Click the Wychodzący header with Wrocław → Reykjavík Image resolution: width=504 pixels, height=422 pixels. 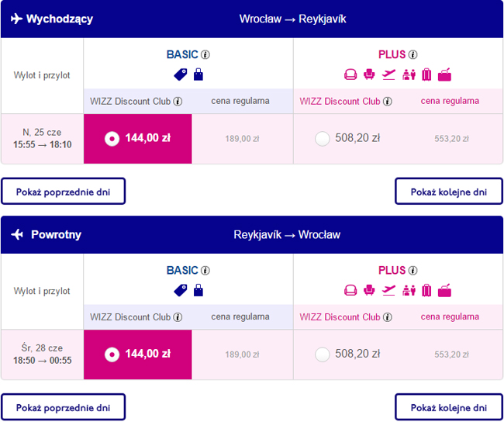[252, 19]
